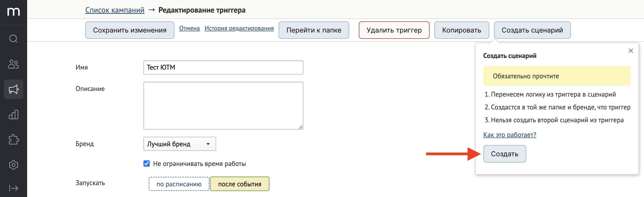The width and height of the screenshot is (644, 197).
Task: Click the Запускать label
Action: click(x=90, y=183)
